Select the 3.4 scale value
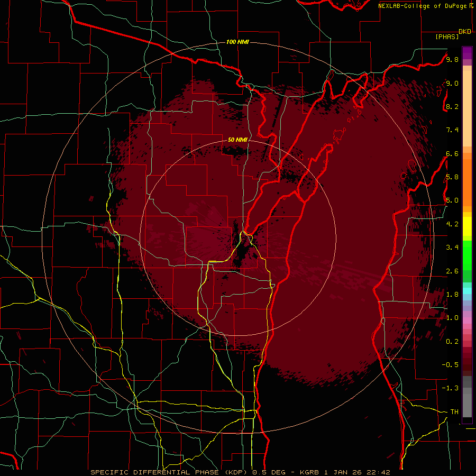The image size is (476, 476). (x=452, y=248)
